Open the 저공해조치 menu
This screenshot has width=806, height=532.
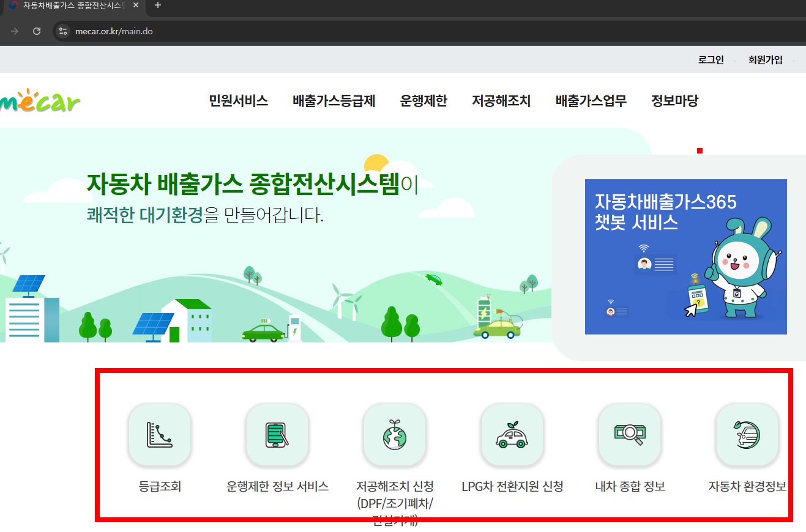501,101
